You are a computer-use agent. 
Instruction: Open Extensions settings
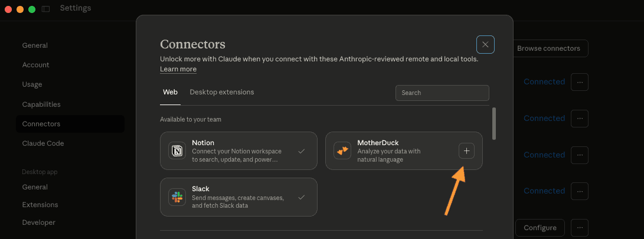pos(40,205)
